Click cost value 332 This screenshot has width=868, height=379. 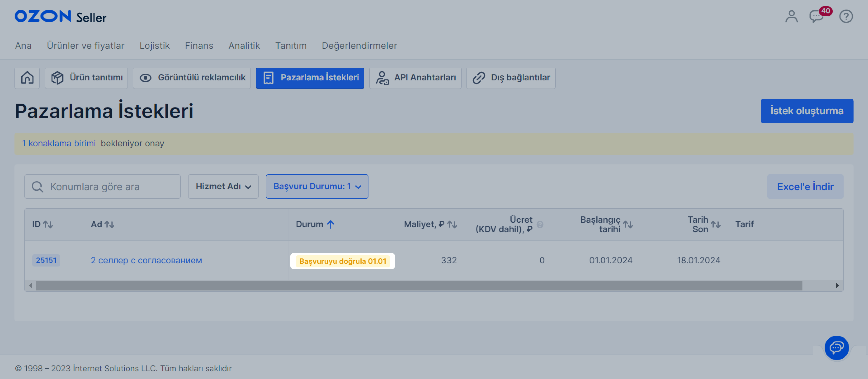point(449,260)
